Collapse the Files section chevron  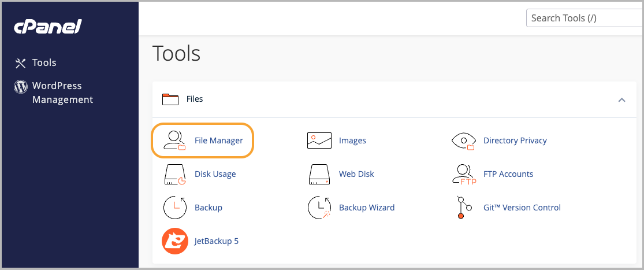[621, 99]
